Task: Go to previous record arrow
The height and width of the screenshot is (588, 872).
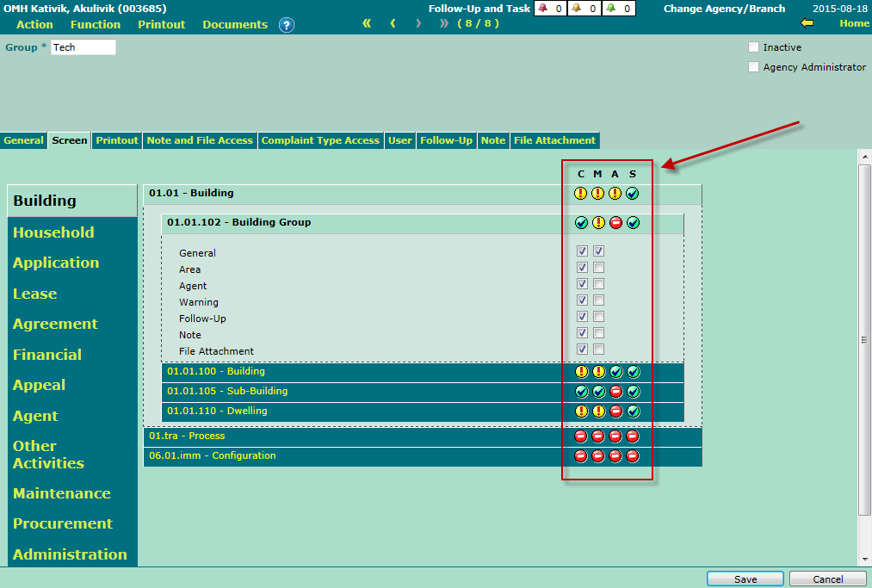Action: tap(393, 23)
